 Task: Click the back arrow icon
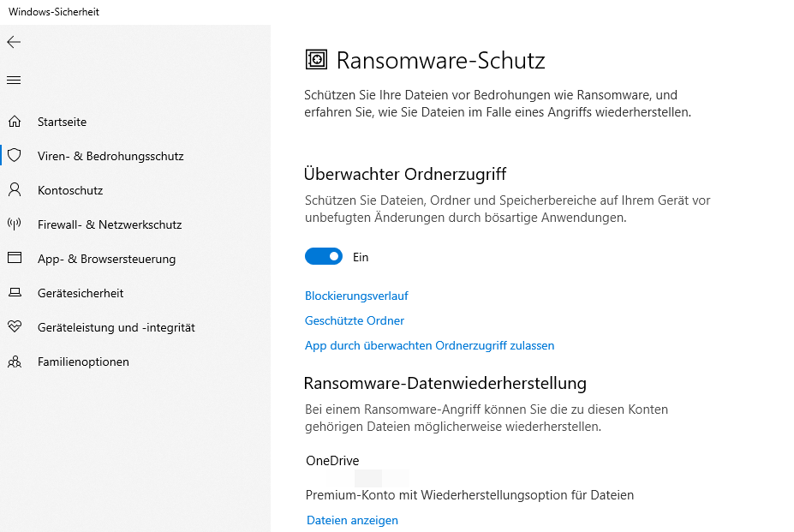tap(14, 42)
